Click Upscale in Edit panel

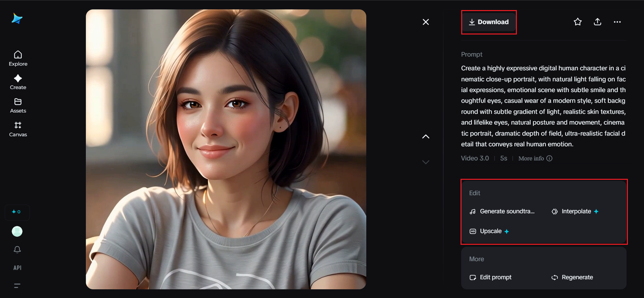[490, 231]
